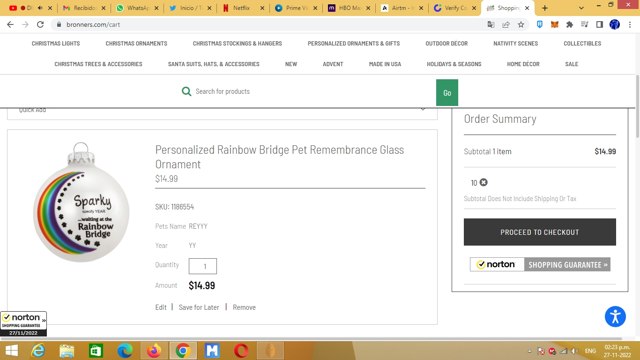Open the Outdoor Decor menu
640x360 pixels.
click(447, 43)
